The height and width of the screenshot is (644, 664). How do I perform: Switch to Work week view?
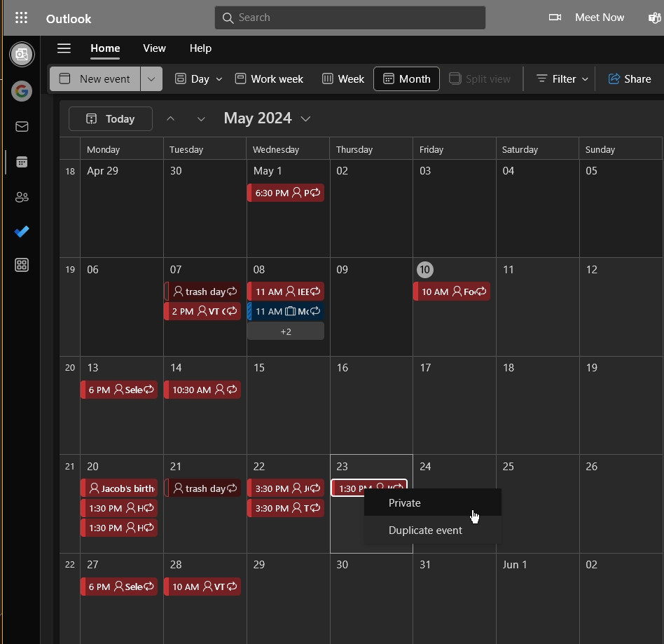click(x=270, y=78)
